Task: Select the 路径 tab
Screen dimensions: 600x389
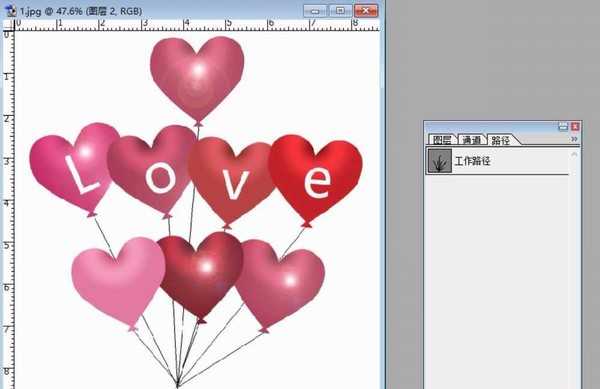Action: click(x=501, y=140)
